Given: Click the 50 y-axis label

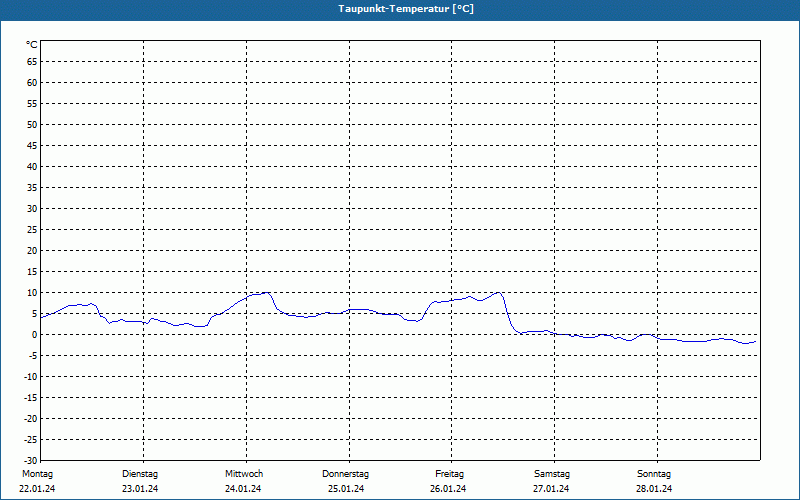Looking at the screenshot, I should coord(32,124).
